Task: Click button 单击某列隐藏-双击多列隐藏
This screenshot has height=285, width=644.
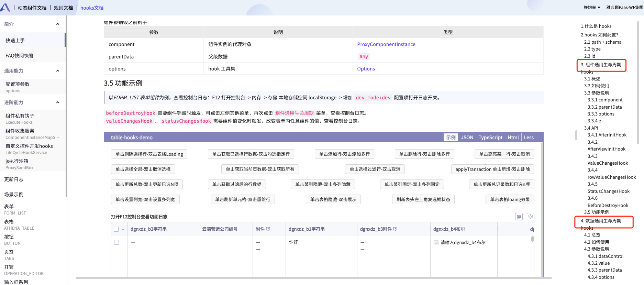Action: (x=323, y=184)
